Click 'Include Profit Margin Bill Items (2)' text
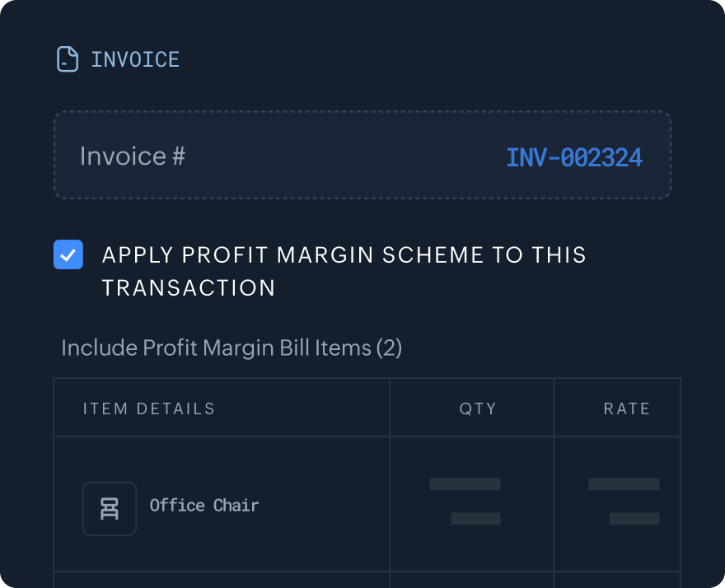The image size is (725, 588). [232, 348]
